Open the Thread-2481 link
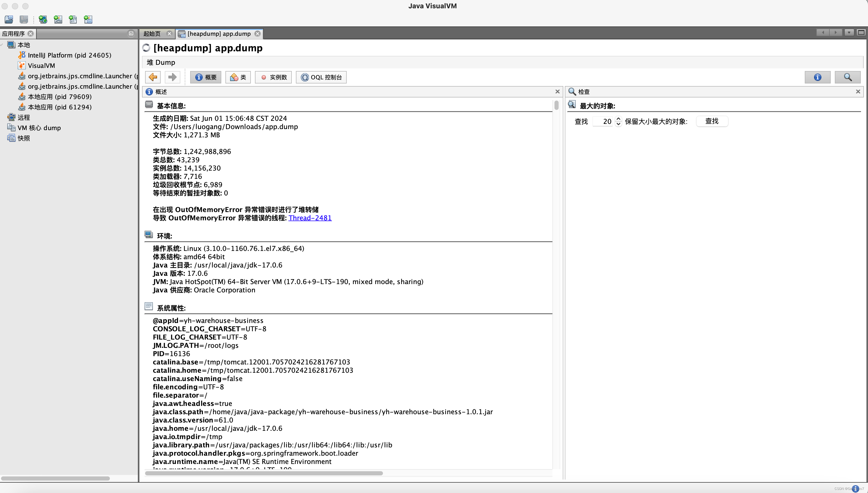The image size is (868, 493). [x=310, y=218]
